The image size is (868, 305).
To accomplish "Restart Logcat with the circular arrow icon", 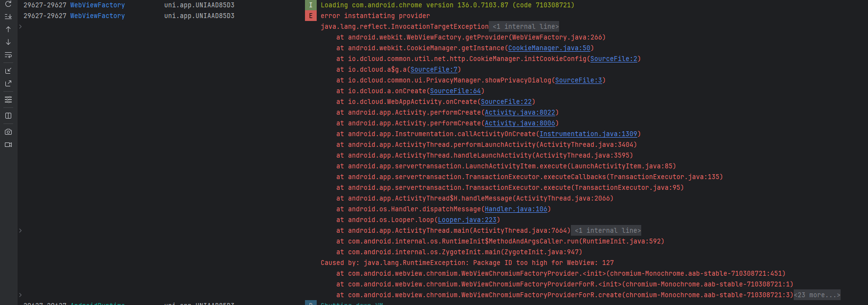I will [8, 4].
